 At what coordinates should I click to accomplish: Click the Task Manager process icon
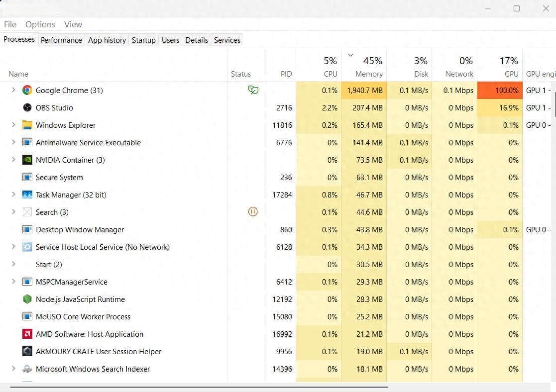pos(27,195)
